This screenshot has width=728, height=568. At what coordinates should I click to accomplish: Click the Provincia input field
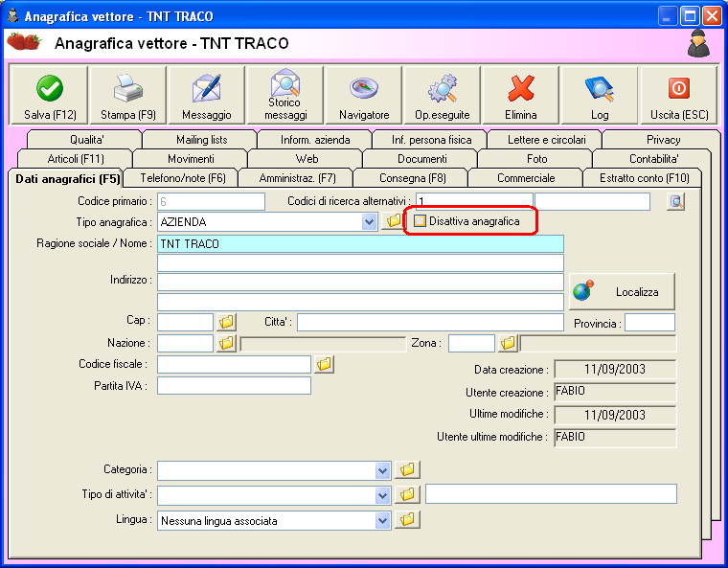coord(649,323)
